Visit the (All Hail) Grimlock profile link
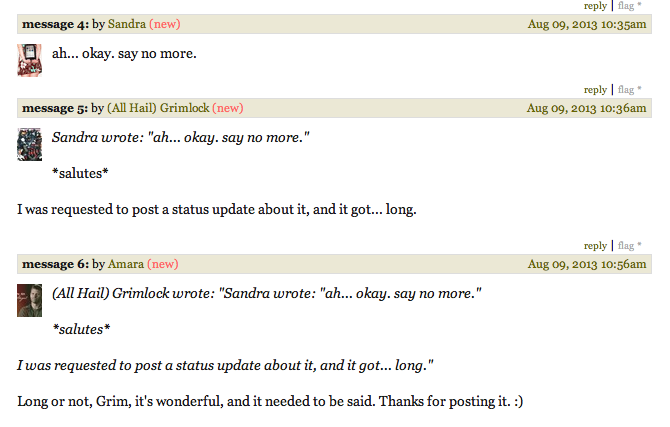Viewport: 670px width, 427px height. coord(158,108)
